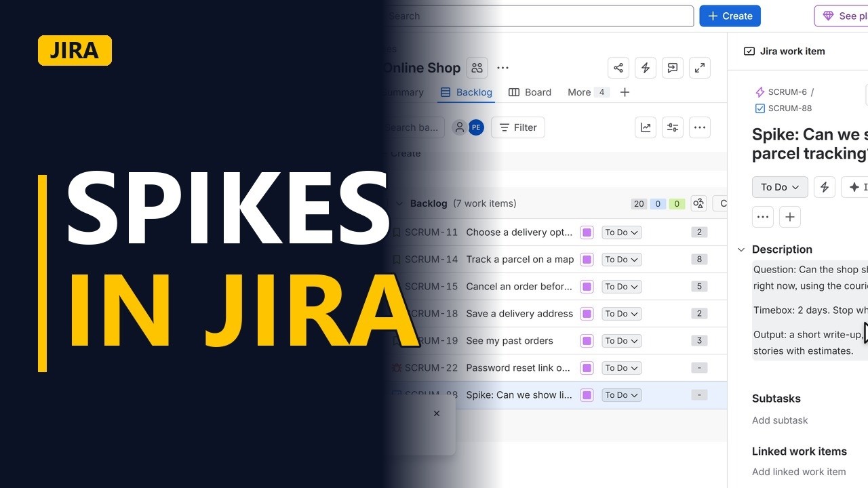Click the estimate 5 on SCRUM-15 row
868x488 pixels.
click(699, 287)
